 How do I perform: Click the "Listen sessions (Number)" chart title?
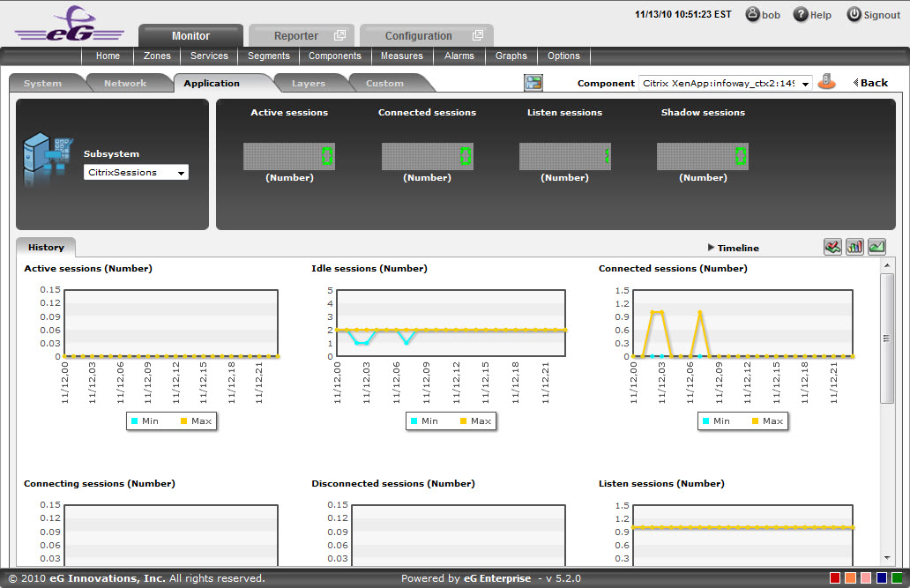tap(661, 483)
